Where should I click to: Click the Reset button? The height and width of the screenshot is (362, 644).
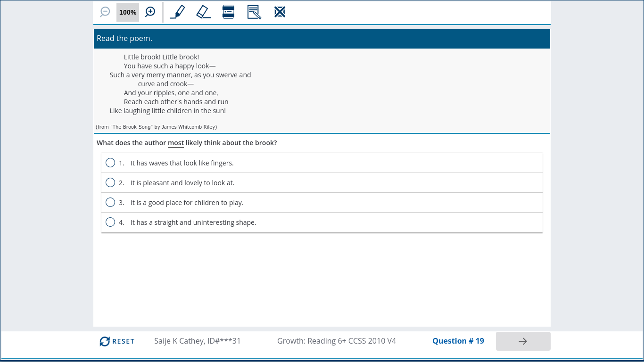coord(117,341)
